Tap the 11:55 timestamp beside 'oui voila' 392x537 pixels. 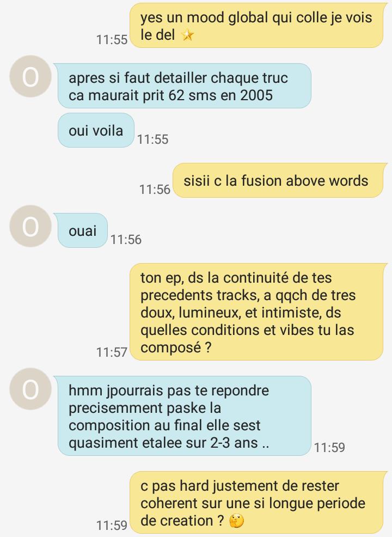(152, 139)
